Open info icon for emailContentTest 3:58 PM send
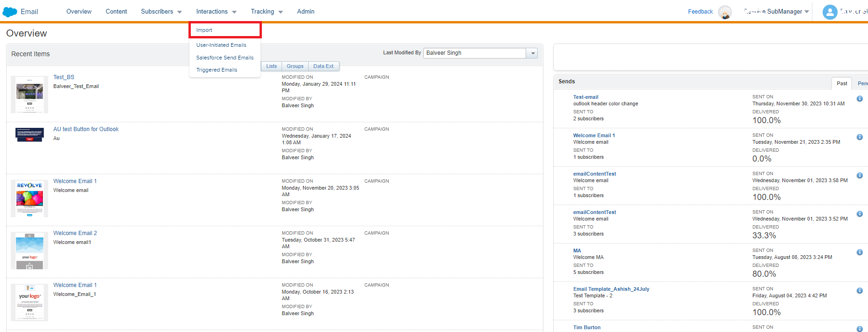868x332 pixels. click(860, 176)
